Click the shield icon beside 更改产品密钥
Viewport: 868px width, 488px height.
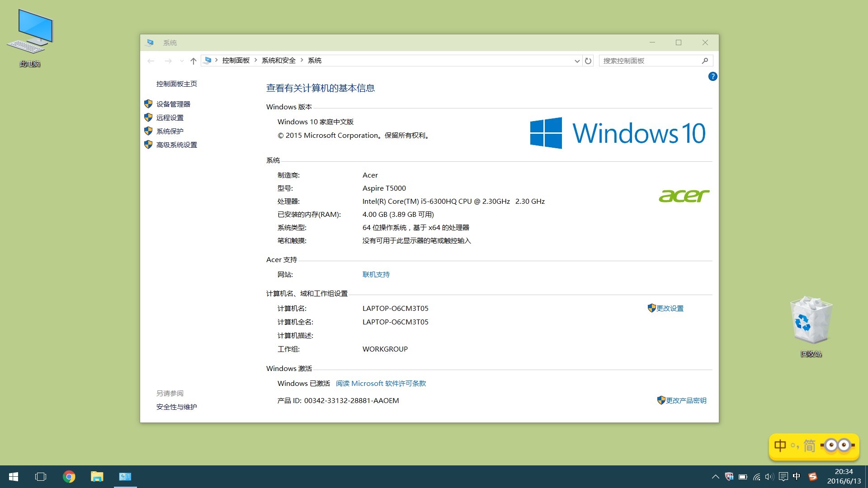tap(661, 400)
